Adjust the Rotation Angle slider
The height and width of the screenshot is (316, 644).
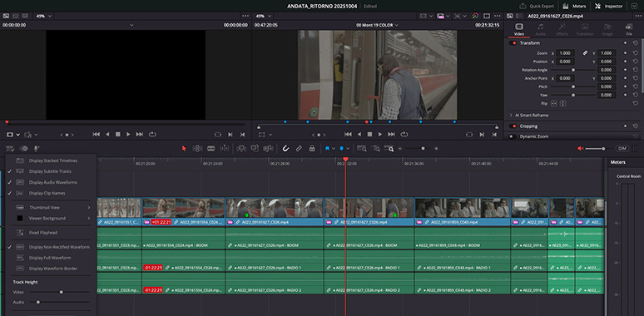tap(573, 70)
